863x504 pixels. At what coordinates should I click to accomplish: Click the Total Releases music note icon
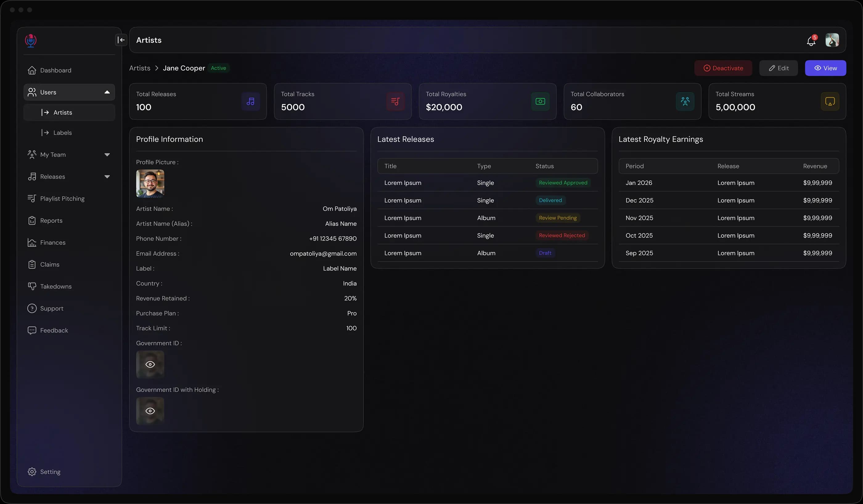[250, 101]
